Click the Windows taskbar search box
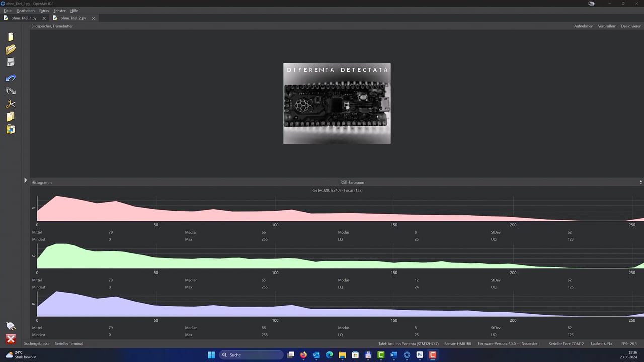644x362 pixels. pos(252,355)
